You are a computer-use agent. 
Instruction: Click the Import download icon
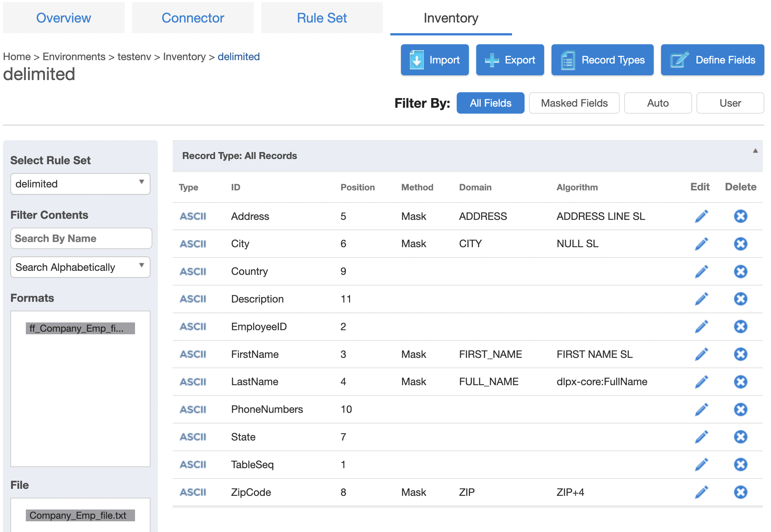click(416, 60)
